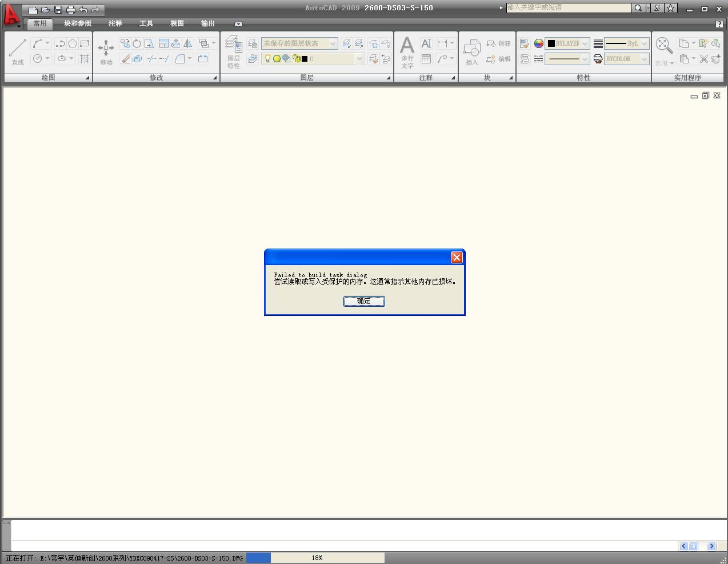Expand the 修改 panel arrow
This screenshot has height=564, width=728.
(x=215, y=78)
